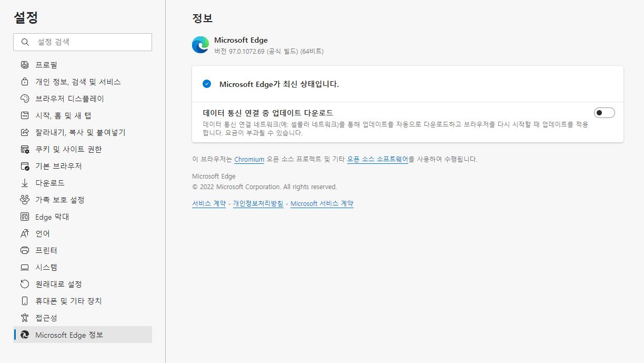Click the family icon for 가족 보호 설정
644x363 pixels.
pos(24,200)
